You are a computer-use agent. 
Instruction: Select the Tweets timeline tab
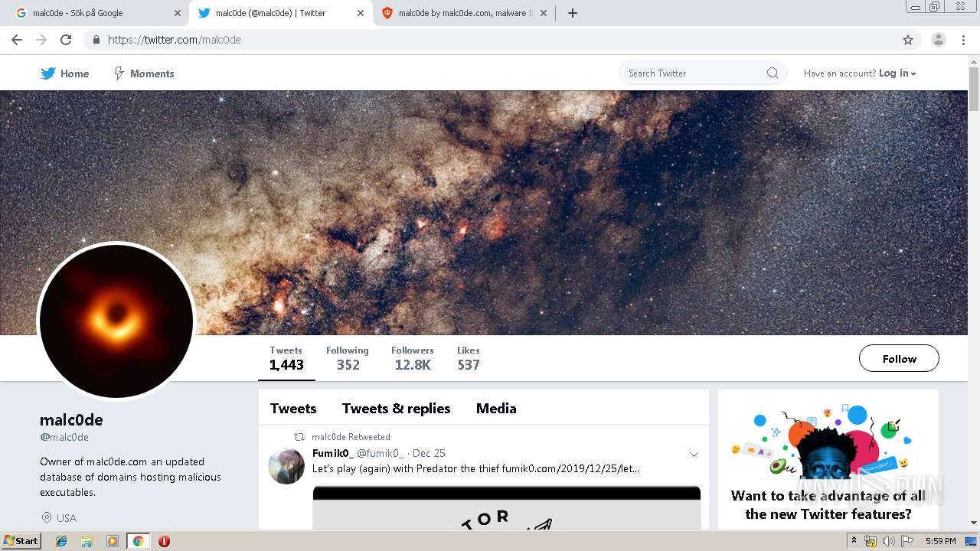tap(293, 409)
